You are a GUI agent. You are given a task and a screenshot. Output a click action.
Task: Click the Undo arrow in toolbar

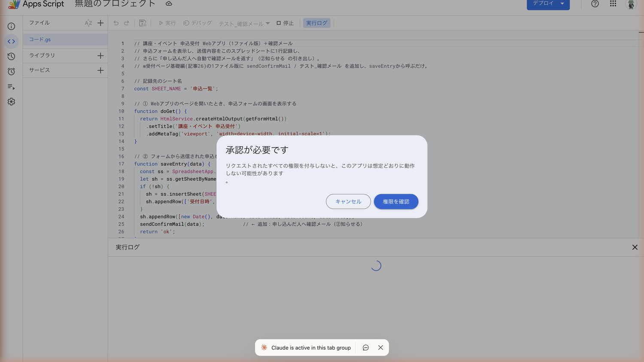116,23
